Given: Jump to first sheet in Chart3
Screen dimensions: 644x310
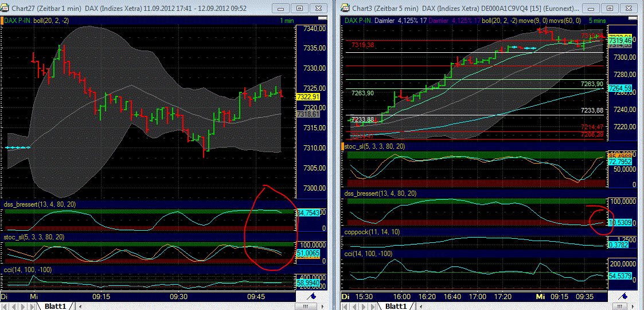Looking at the screenshot, I should (346, 307).
